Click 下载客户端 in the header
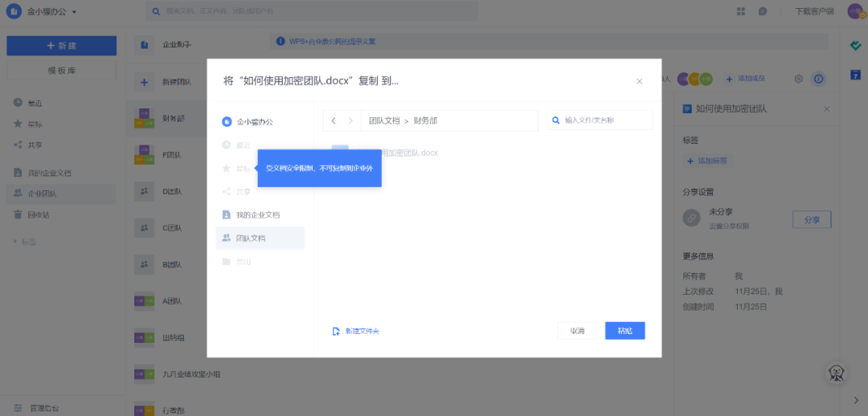 tap(814, 11)
